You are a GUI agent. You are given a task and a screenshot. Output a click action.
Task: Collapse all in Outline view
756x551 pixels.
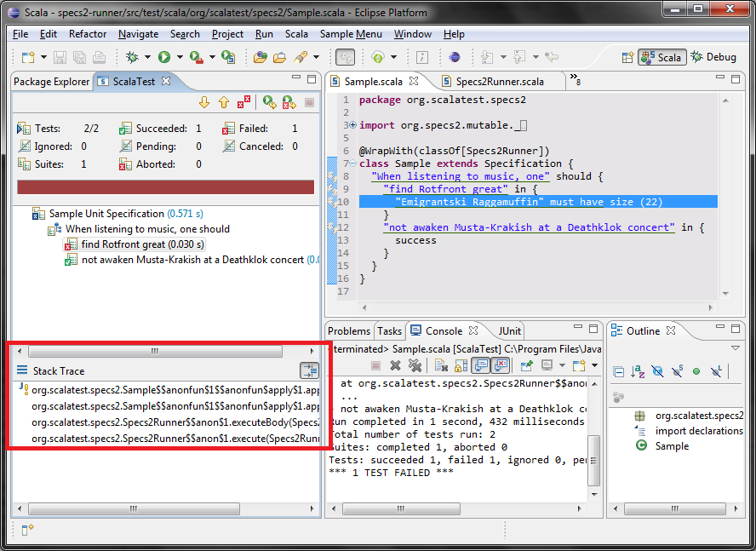click(x=619, y=371)
